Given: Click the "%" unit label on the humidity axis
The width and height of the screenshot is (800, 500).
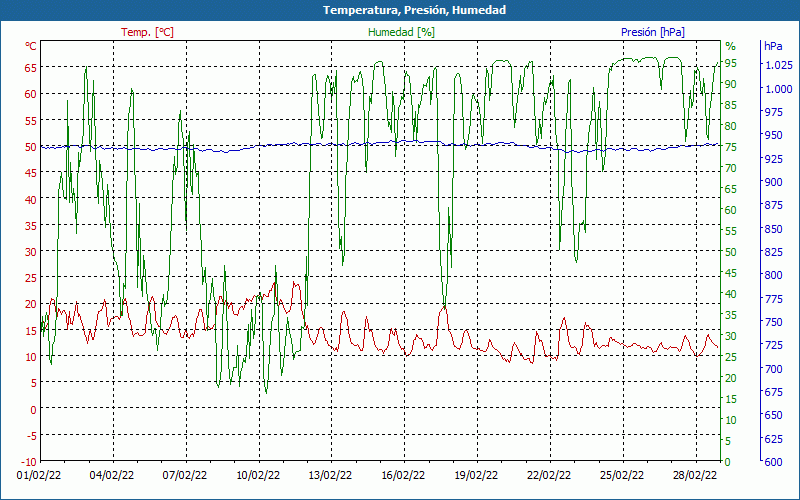Looking at the screenshot, I should click(731, 46).
